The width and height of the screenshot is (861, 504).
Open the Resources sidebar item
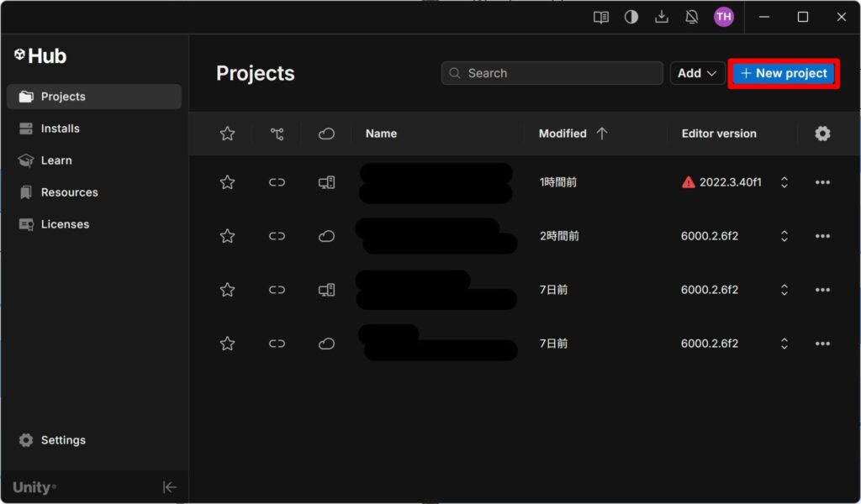coord(69,192)
